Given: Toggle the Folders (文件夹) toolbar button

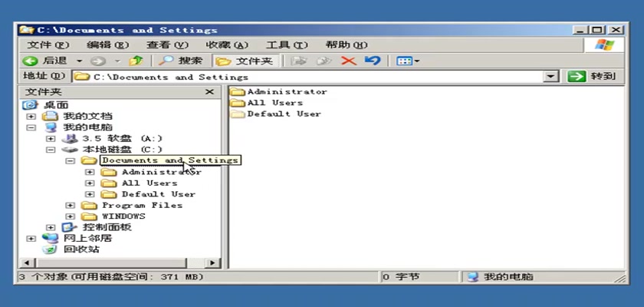Looking at the screenshot, I should pyautogui.click(x=242, y=61).
